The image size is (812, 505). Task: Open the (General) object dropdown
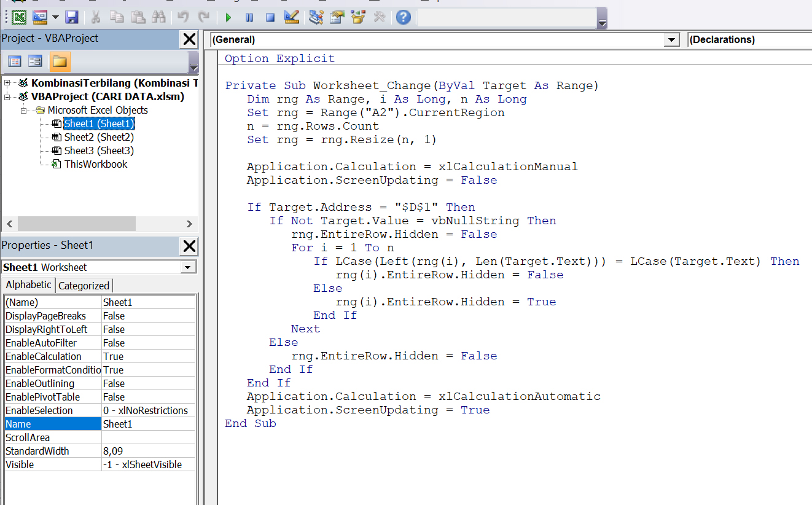click(x=671, y=40)
